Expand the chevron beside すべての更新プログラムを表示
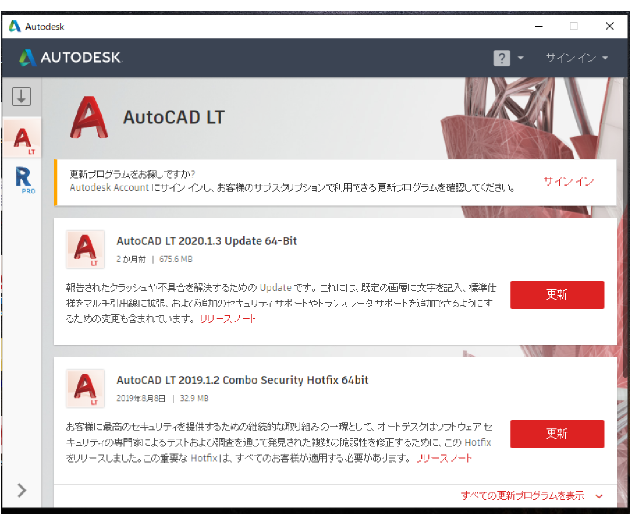 (x=599, y=496)
